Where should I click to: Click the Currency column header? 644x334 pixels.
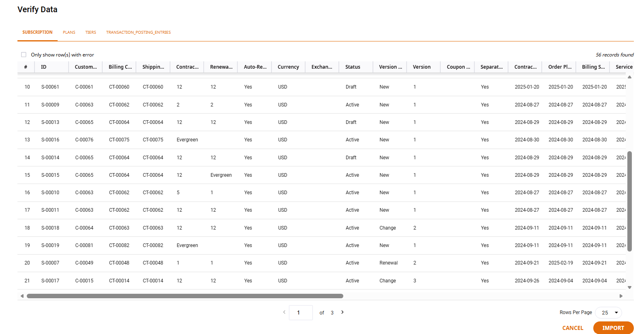(x=288, y=67)
